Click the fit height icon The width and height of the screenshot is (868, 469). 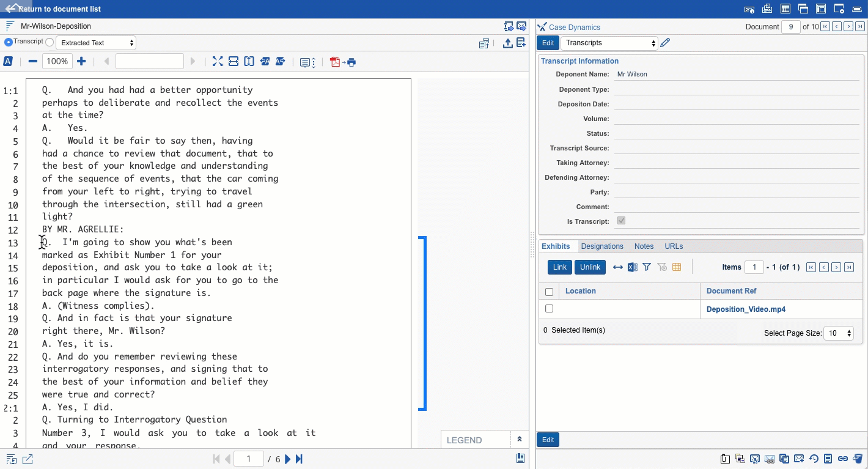click(249, 61)
